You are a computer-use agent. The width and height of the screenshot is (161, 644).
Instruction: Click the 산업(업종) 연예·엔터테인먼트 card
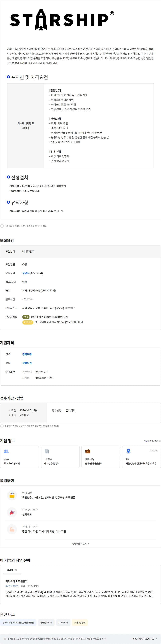[101, 457]
